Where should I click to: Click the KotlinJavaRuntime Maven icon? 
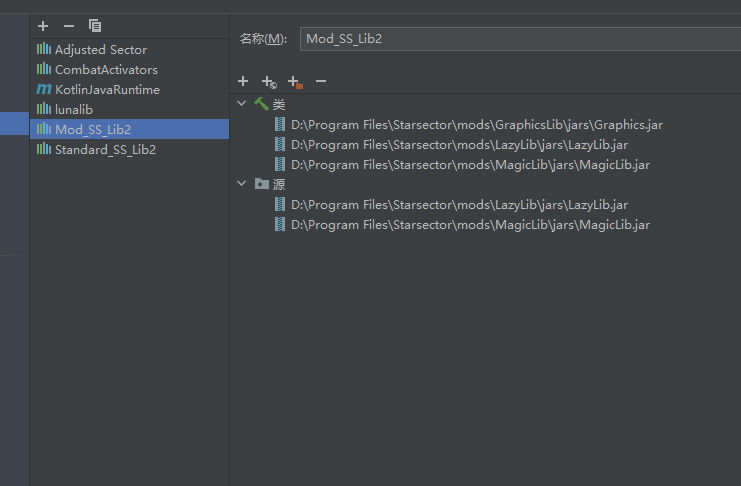43,89
